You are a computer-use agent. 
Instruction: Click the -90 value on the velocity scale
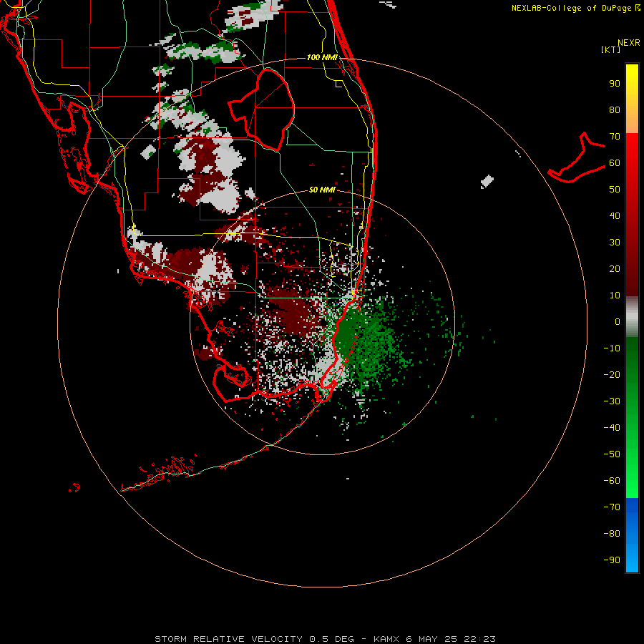click(x=612, y=560)
